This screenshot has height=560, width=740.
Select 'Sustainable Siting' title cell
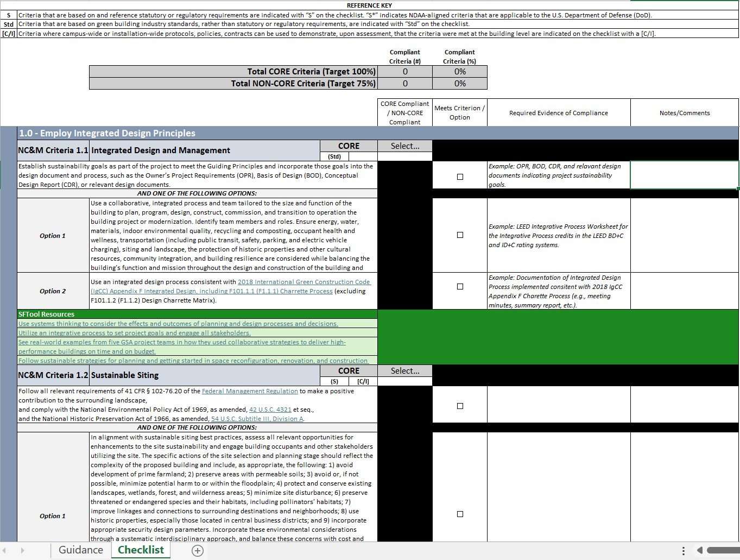coord(205,375)
